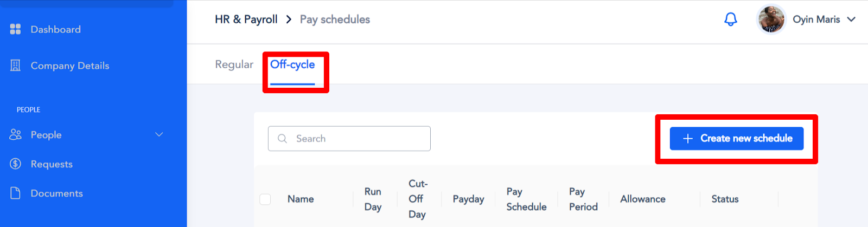Open the Dashboard sidebar link

(x=55, y=29)
